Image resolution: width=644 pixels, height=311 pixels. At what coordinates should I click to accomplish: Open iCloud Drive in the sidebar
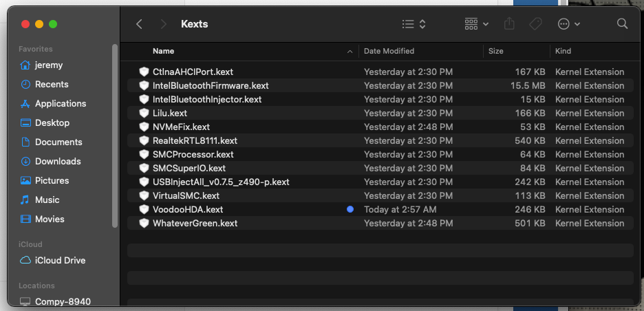pyautogui.click(x=52, y=261)
